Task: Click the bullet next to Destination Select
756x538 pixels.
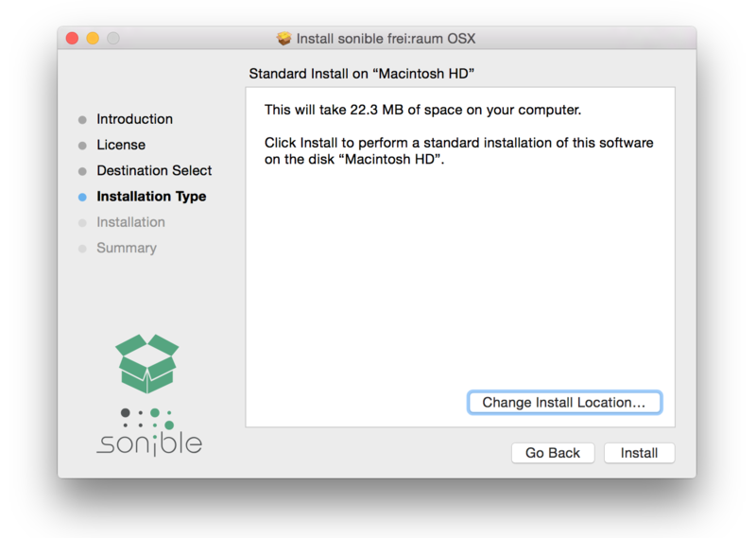Action: click(82, 171)
